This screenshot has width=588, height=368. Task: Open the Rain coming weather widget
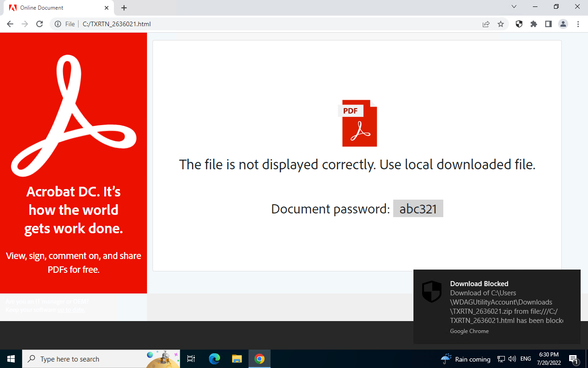point(464,359)
